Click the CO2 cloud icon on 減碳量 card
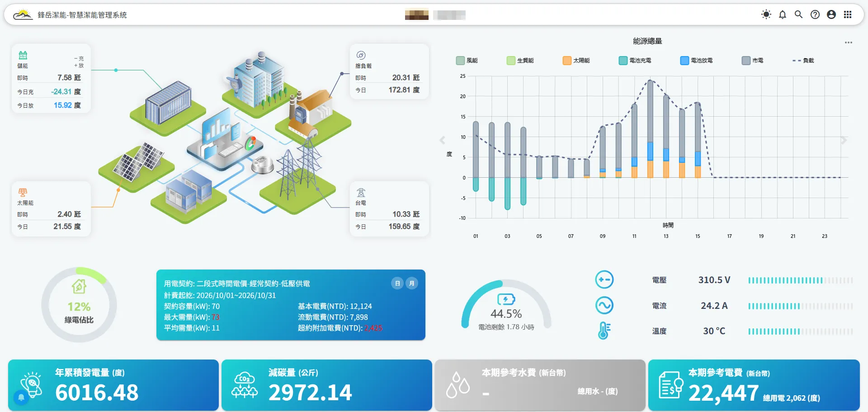This screenshot has height=412, width=868. 245,385
